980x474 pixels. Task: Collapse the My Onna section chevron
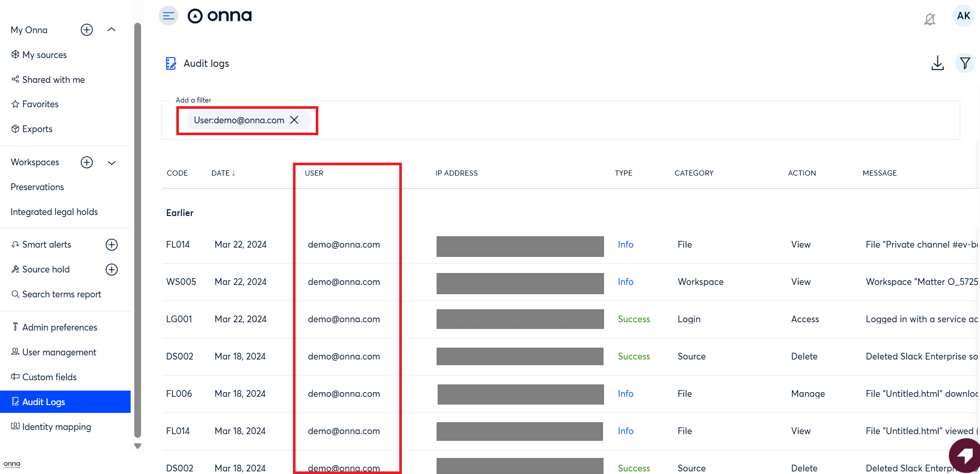coord(111,30)
